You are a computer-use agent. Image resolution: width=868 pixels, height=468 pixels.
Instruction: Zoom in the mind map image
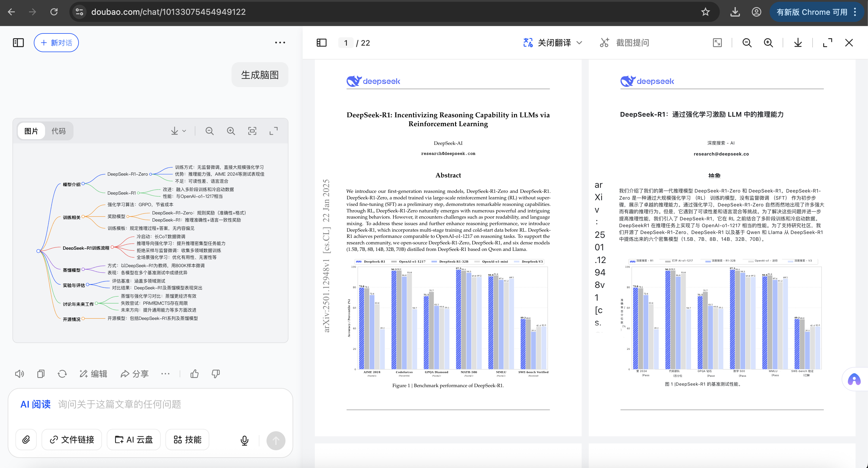[231, 131]
